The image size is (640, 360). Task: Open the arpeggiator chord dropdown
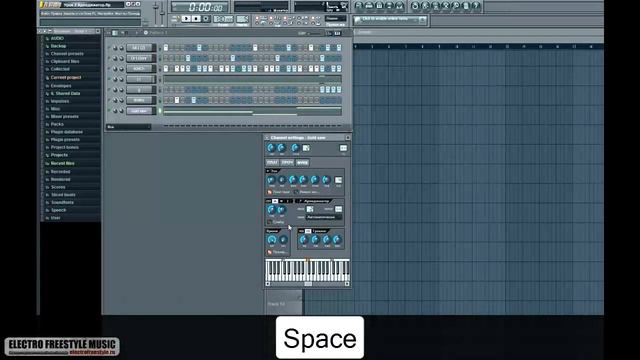coord(324,217)
